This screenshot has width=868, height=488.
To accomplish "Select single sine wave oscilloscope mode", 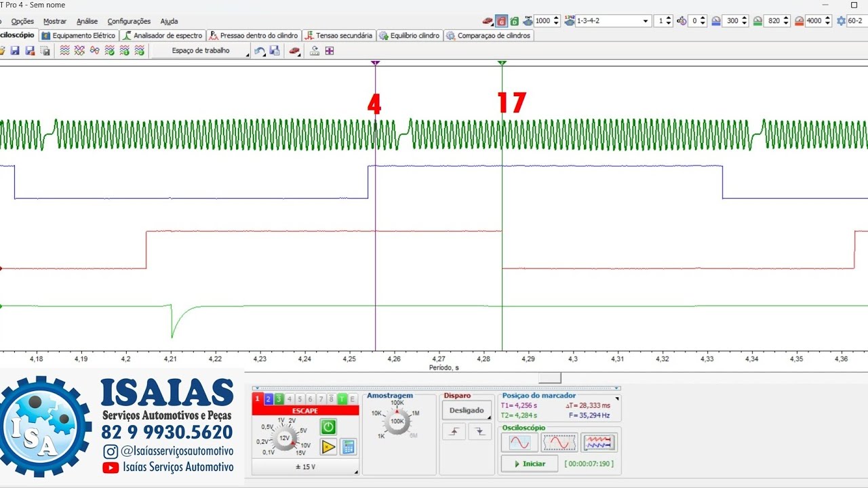I will pos(519,443).
